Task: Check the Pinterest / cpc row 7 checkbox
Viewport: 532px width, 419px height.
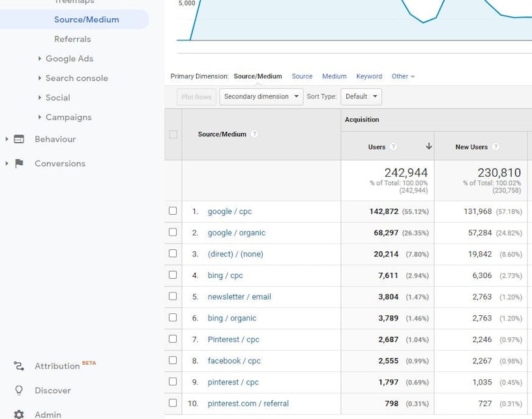Action: [173, 339]
